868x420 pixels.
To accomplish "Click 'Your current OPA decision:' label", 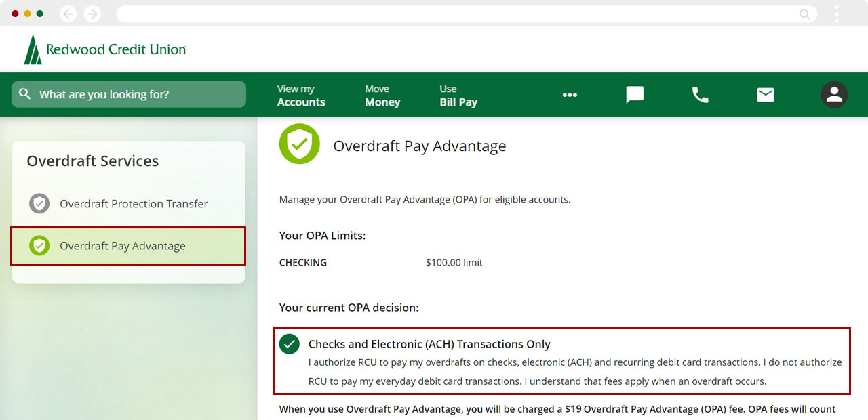I will [x=349, y=308].
